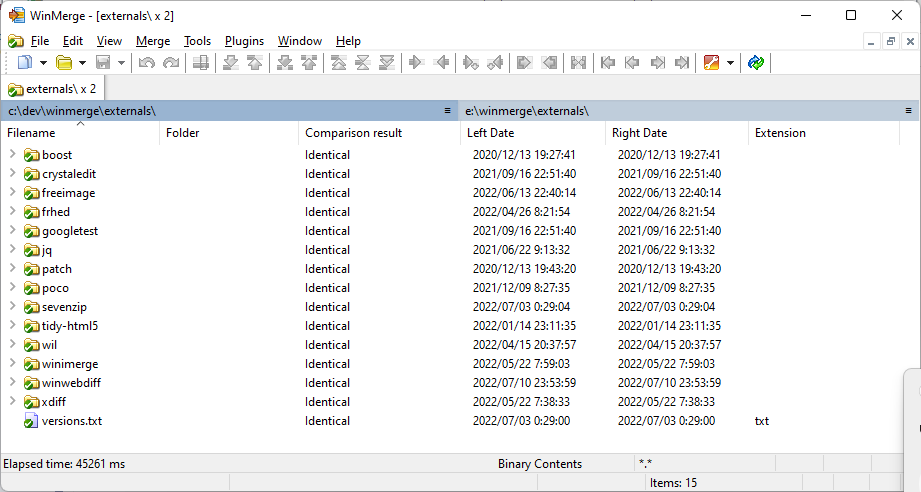The width and height of the screenshot is (921, 492).
Task: Select the poco folder row
Action: click(451, 288)
